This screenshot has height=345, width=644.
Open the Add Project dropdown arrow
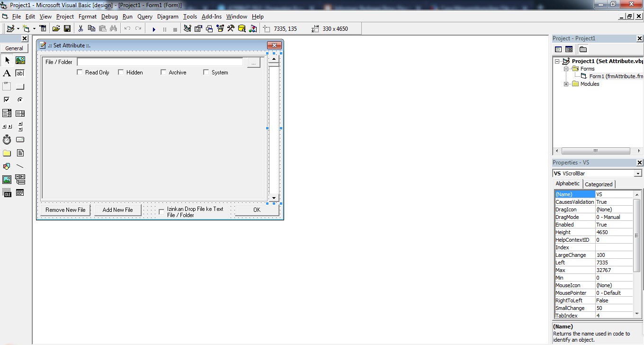tap(18, 29)
